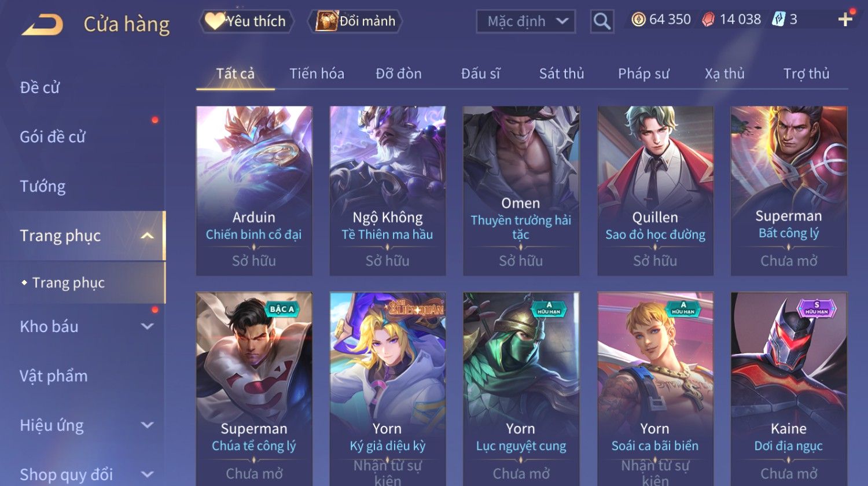Go to Tướng in the sidebar
Screen dimensions: 868x486
pos(43,186)
